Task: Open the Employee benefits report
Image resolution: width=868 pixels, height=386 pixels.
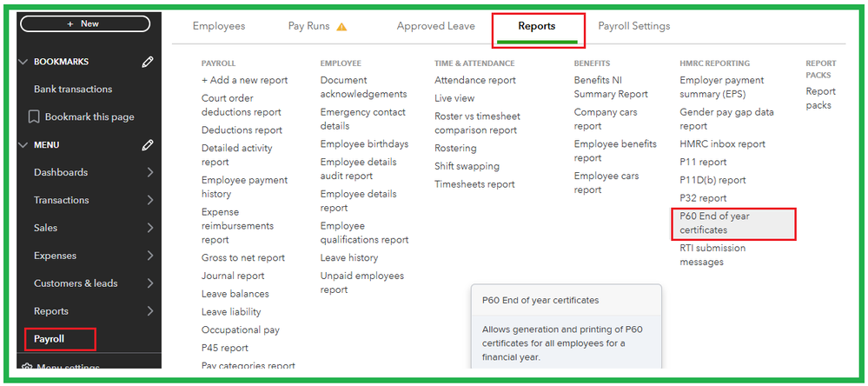Action: pyautogui.click(x=615, y=151)
